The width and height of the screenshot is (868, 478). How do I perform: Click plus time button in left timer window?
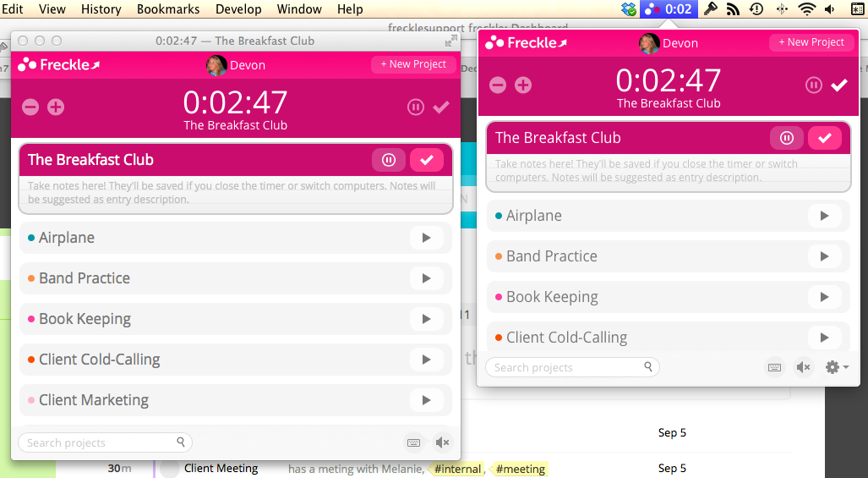[x=56, y=107]
